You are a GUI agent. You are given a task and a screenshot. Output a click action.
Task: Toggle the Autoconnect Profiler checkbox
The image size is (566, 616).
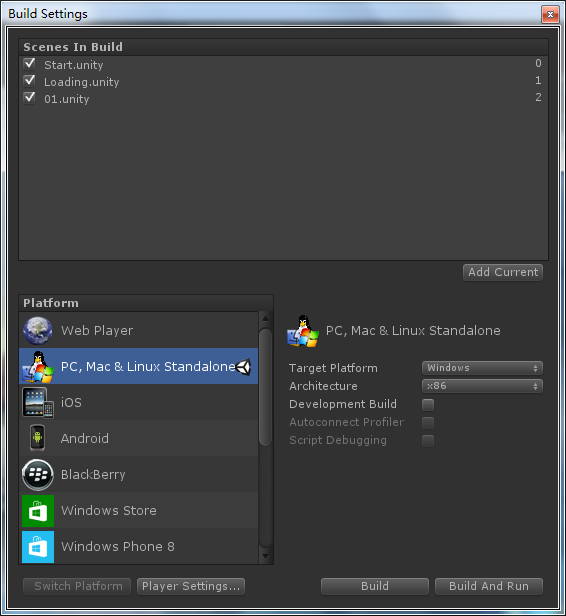pos(428,422)
